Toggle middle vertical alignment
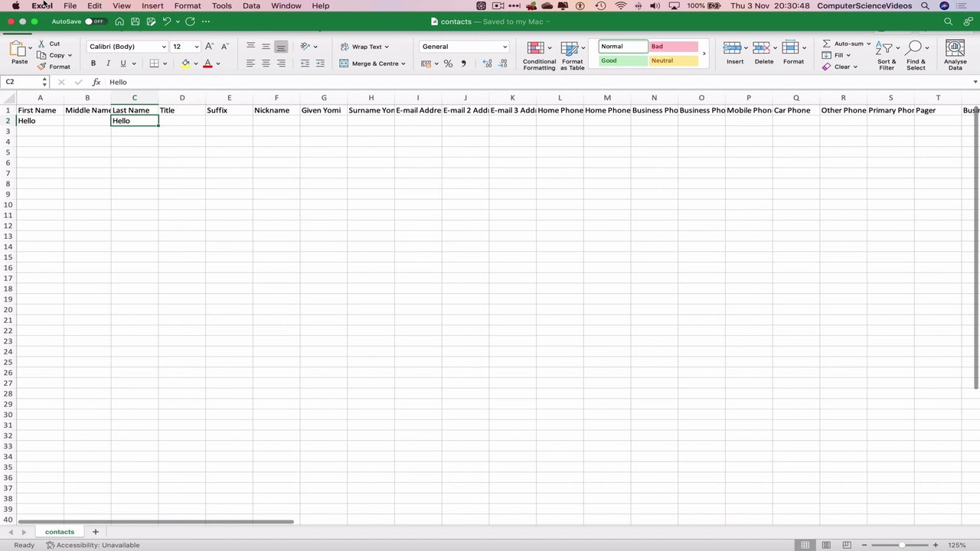Screen dimensions: 980x551 [x=266, y=47]
